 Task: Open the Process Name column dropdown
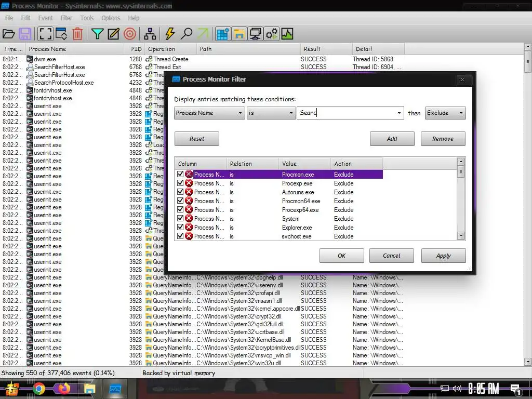click(210, 113)
